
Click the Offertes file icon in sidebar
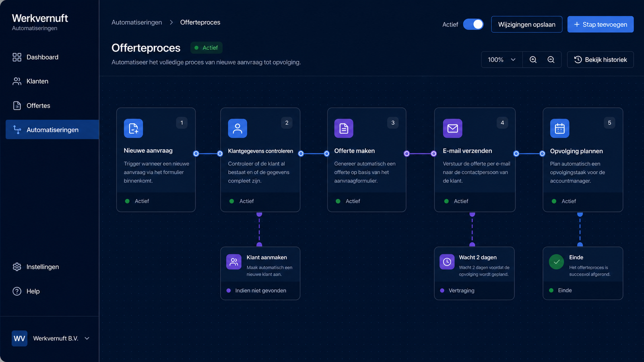pyautogui.click(x=17, y=105)
